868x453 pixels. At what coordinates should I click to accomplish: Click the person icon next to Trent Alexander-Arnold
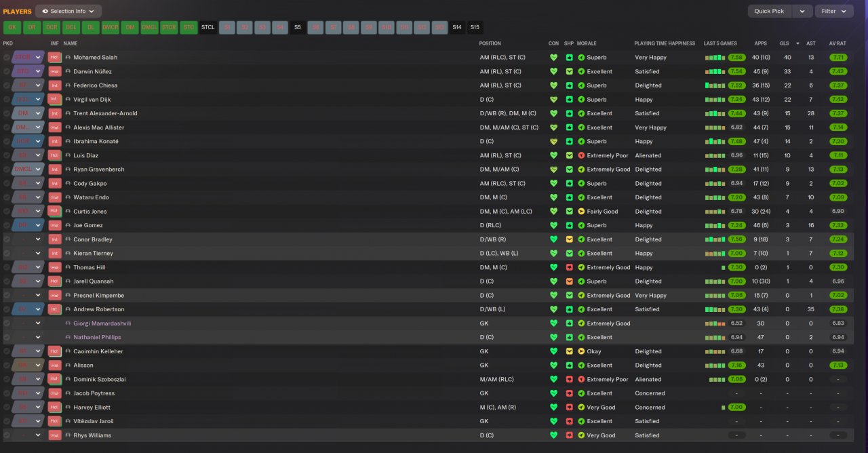point(68,113)
